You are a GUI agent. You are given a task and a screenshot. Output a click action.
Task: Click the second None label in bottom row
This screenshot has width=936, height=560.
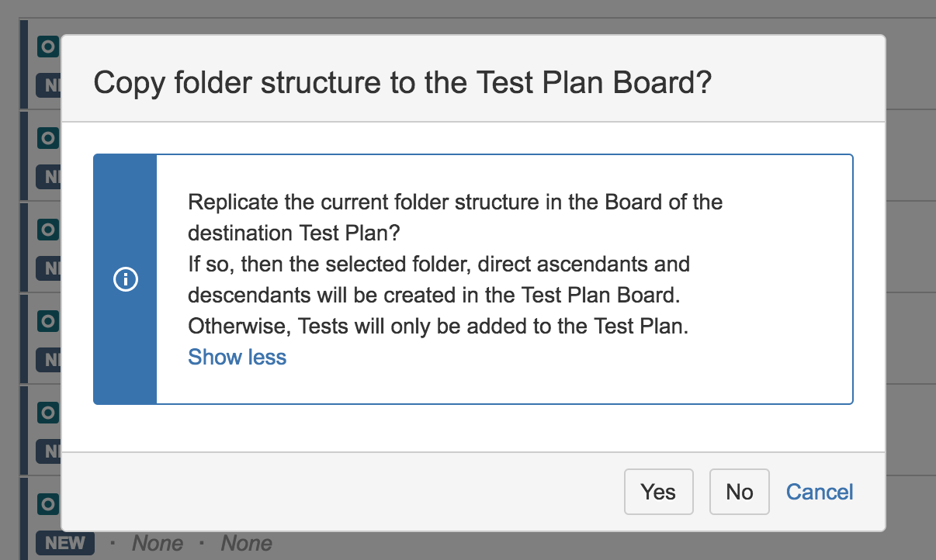(x=246, y=543)
